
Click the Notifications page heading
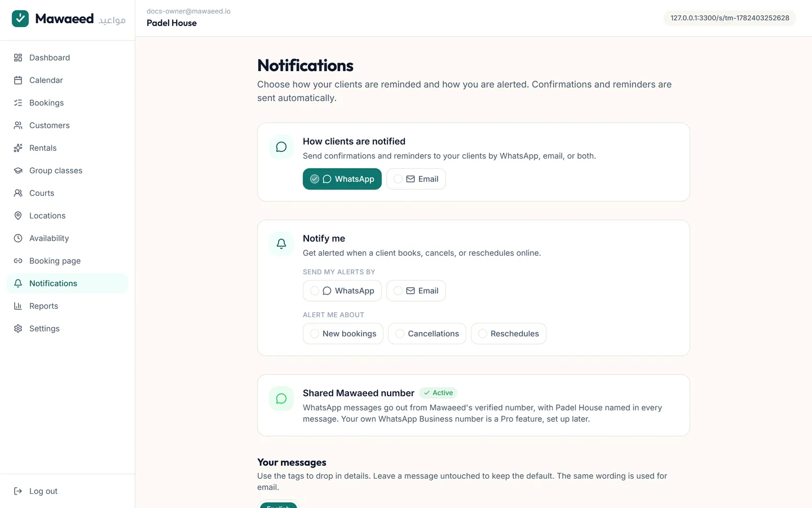click(x=305, y=65)
